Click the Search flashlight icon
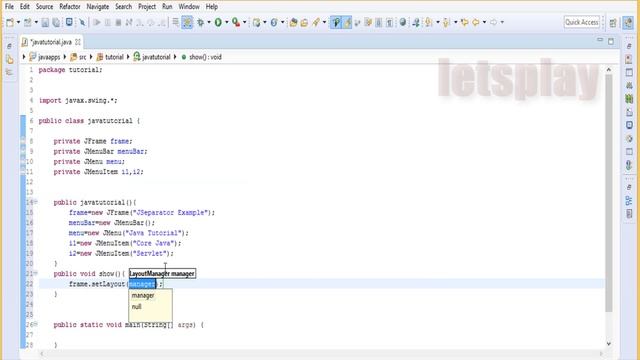The image size is (640, 360). 316,22
